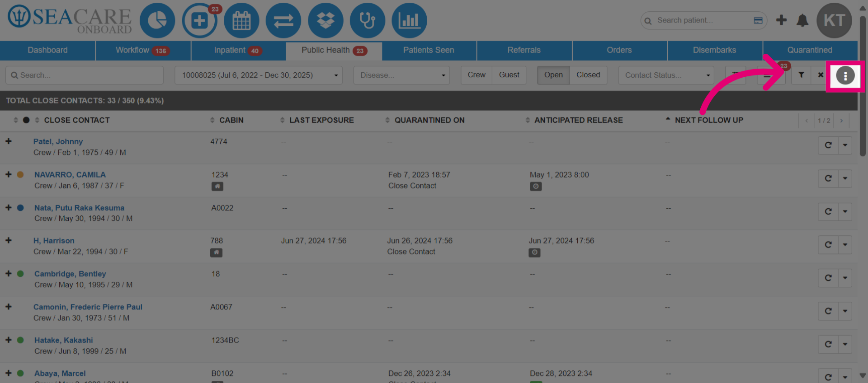Toggle the Guest filter button

[x=509, y=75]
